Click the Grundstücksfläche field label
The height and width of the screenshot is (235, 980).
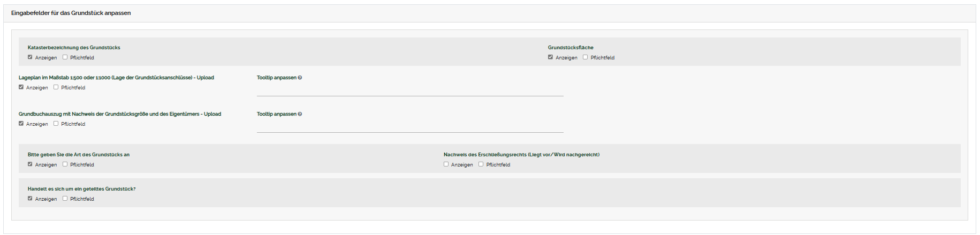click(x=571, y=48)
